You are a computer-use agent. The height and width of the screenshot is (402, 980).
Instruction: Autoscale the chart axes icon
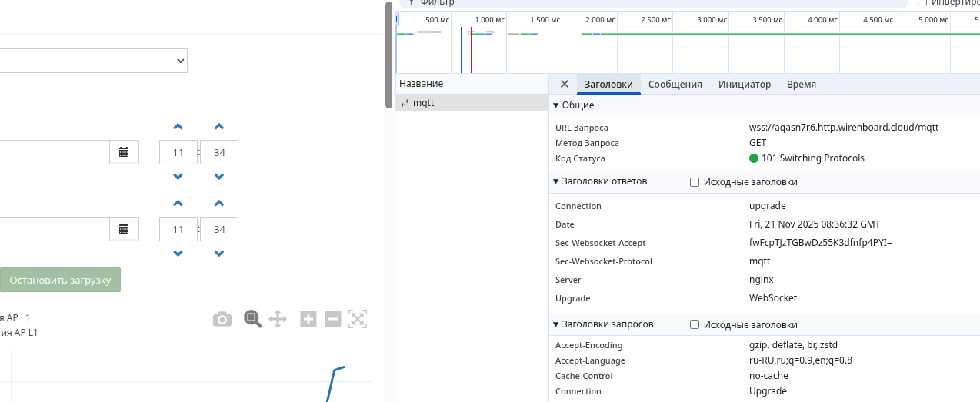358,319
